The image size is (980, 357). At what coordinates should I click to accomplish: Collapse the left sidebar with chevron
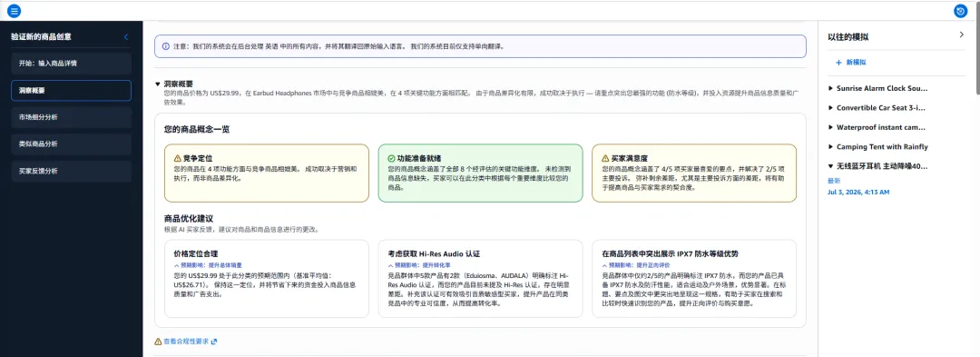click(125, 37)
